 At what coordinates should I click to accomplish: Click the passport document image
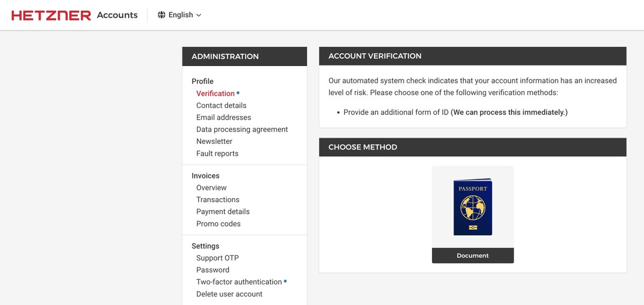[x=473, y=207]
